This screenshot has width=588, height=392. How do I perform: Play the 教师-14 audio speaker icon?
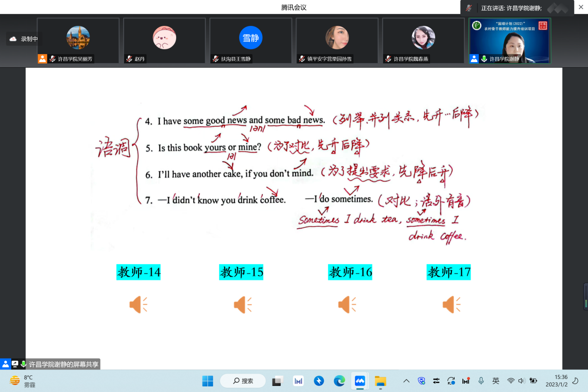pos(138,305)
